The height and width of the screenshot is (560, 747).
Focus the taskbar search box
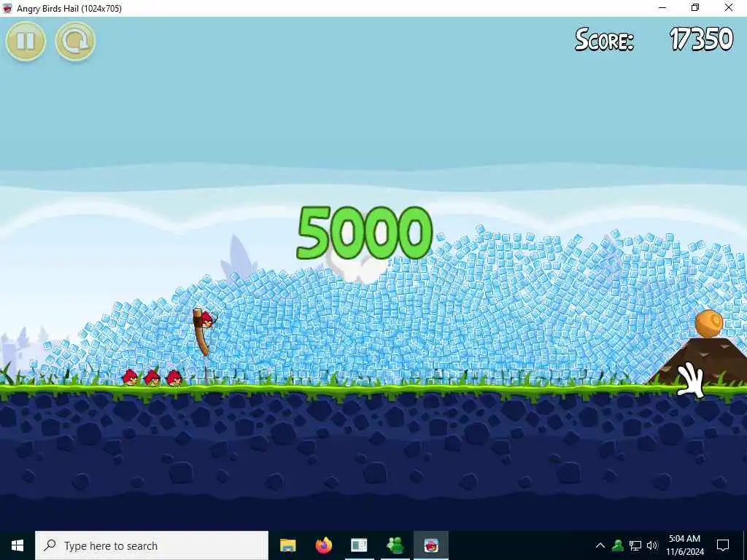pyautogui.click(x=152, y=545)
